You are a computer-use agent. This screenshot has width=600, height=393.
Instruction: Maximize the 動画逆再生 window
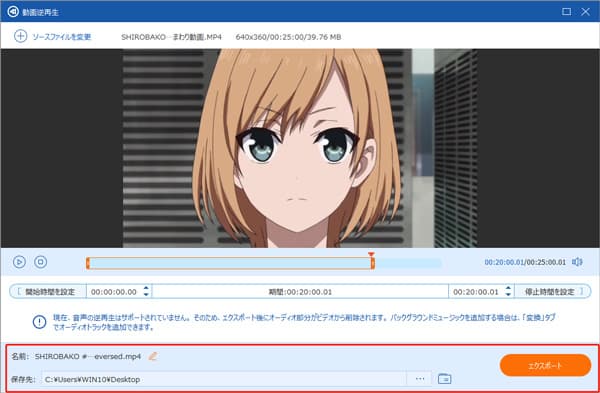point(566,11)
